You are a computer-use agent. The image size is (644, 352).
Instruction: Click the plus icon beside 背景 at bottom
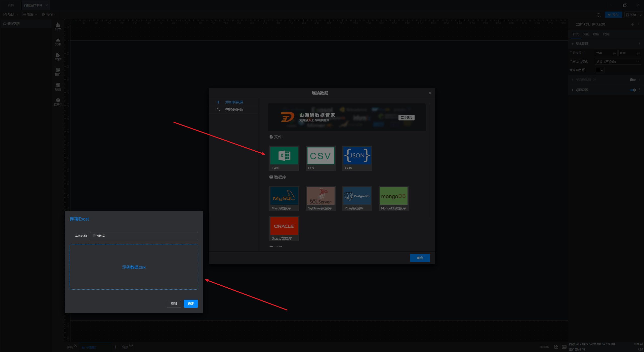point(131,345)
